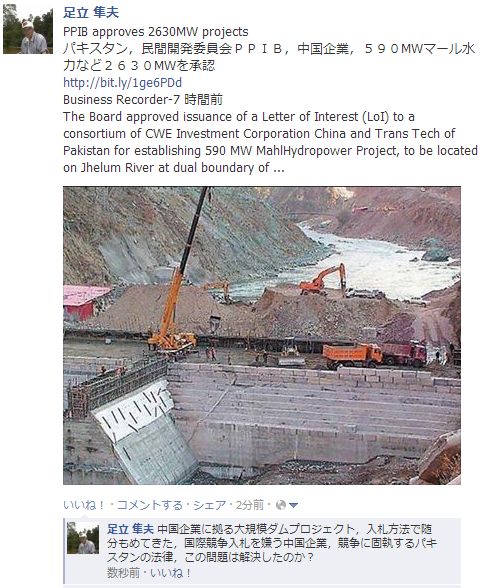
Task: Click post author name 足立 隼夫
Action: 91,12
